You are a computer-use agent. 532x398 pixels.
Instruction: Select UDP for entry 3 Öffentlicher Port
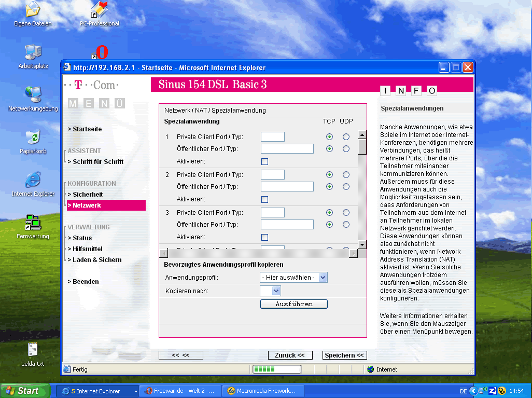coord(346,225)
